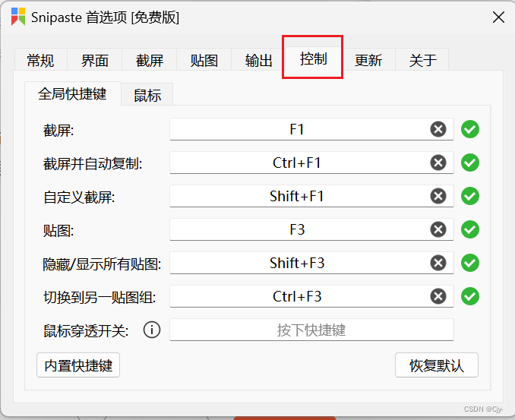
Task: Focus the 截屏 hotkey field showing F1
Action: click(x=311, y=129)
